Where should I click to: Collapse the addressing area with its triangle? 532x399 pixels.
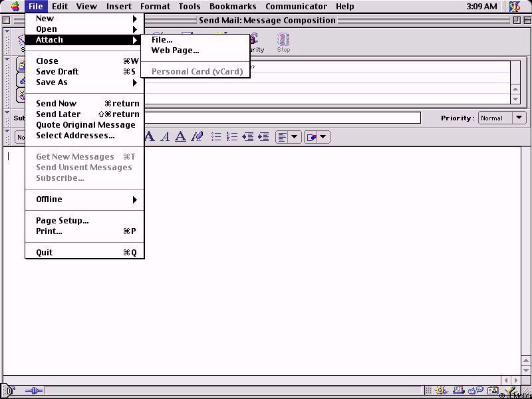pyautogui.click(x=7, y=59)
